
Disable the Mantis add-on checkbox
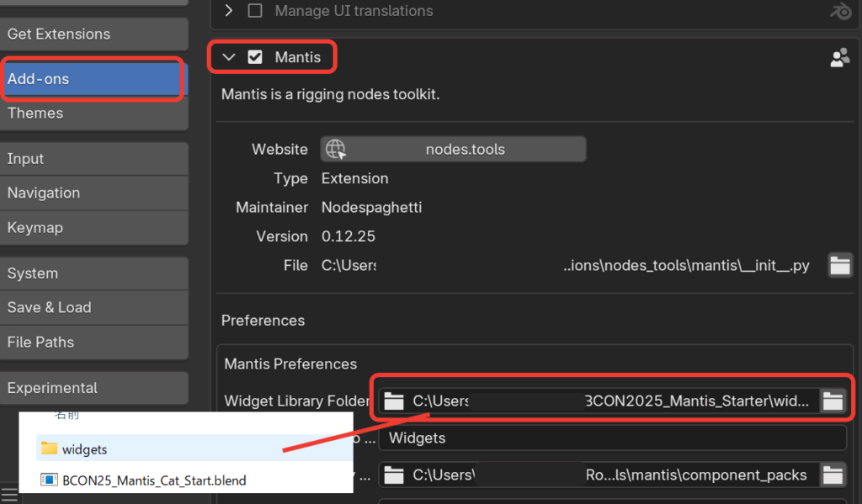point(255,57)
